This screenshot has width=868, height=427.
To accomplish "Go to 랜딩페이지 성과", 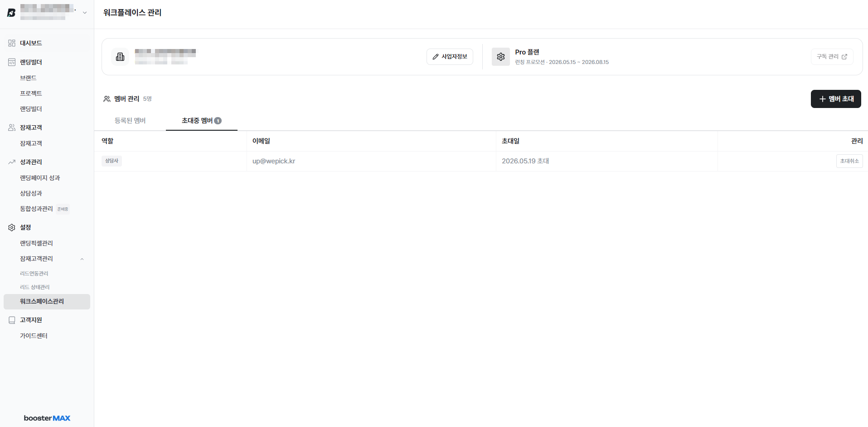I will [x=40, y=178].
